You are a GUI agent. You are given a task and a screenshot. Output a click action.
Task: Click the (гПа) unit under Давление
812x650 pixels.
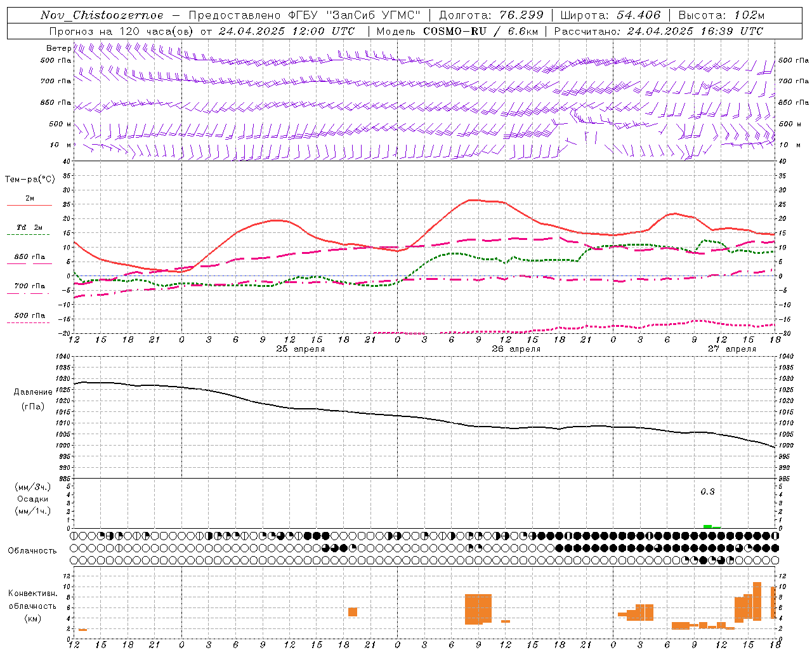32,406
